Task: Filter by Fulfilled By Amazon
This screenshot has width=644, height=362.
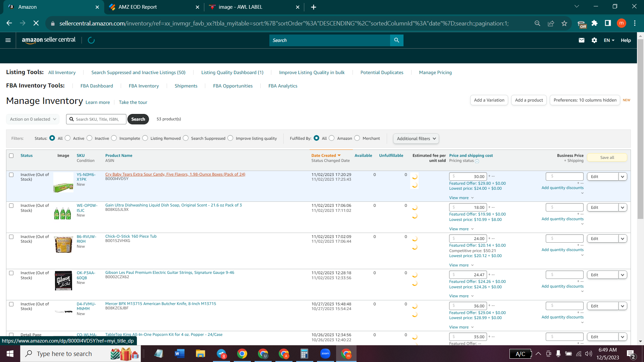Action: (332, 138)
